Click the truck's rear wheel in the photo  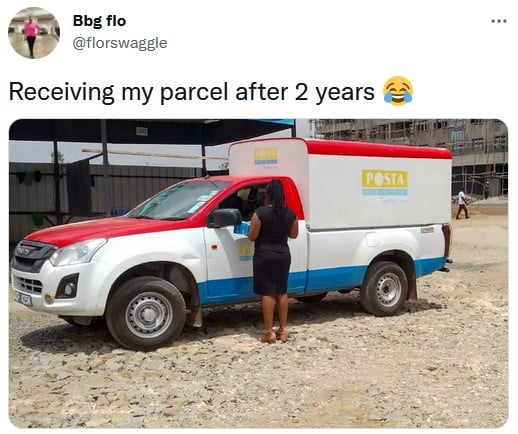[x=385, y=289]
